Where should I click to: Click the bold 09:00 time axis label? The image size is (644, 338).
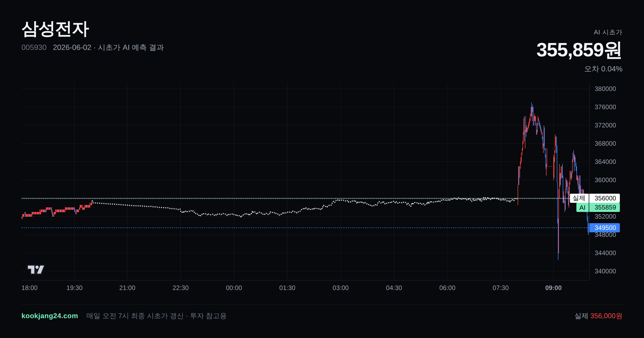pos(553,288)
